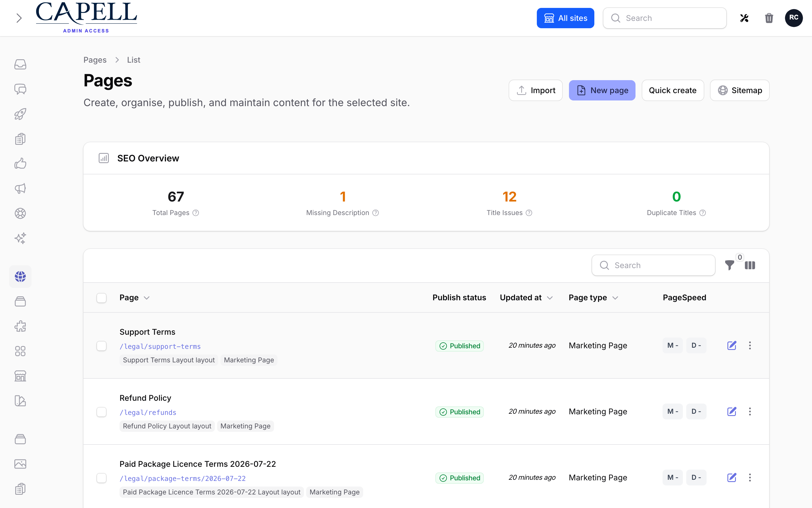Open the inbox tray sidebar icon
The image size is (812, 508).
click(20, 64)
